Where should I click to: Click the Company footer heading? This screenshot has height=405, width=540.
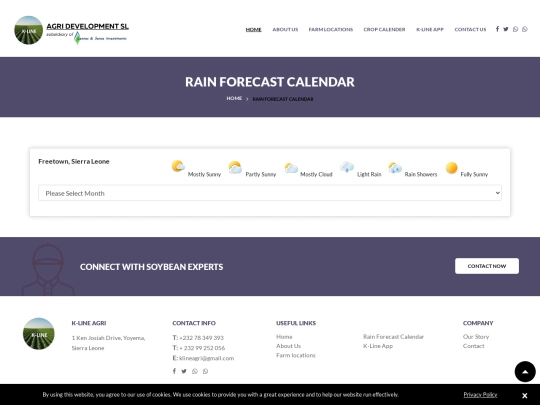[x=478, y=323]
